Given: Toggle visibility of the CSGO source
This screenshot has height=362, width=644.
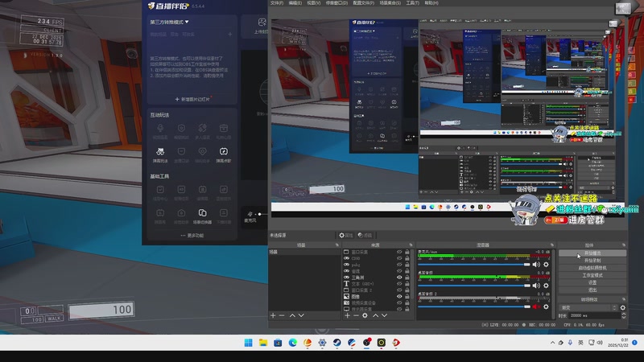Looking at the screenshot, I should (399, 258).
